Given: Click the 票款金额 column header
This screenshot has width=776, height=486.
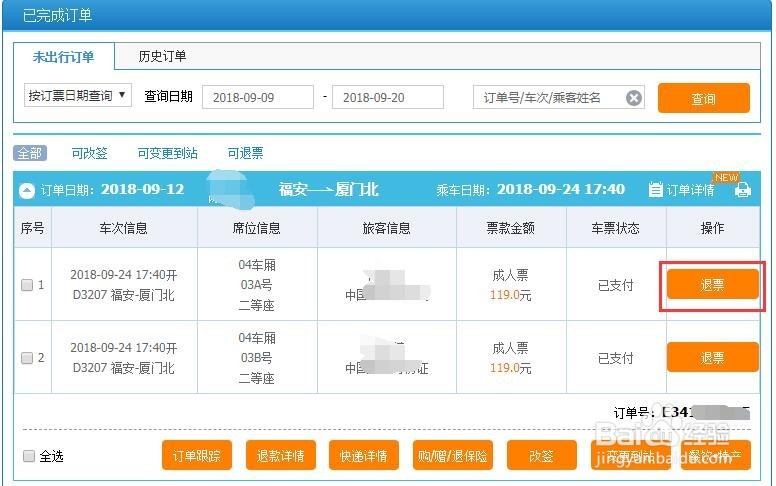Looking at the screenshot, I should pyautogui.click(x=510, y=228).
